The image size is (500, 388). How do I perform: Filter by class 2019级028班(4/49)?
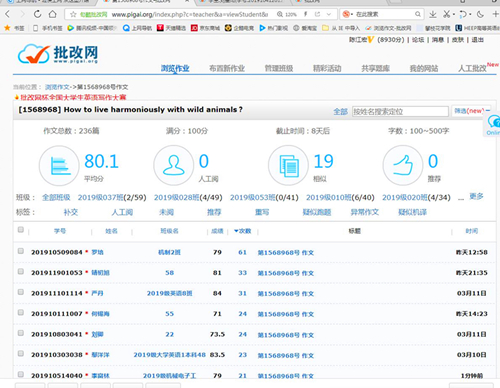point(188,197)
